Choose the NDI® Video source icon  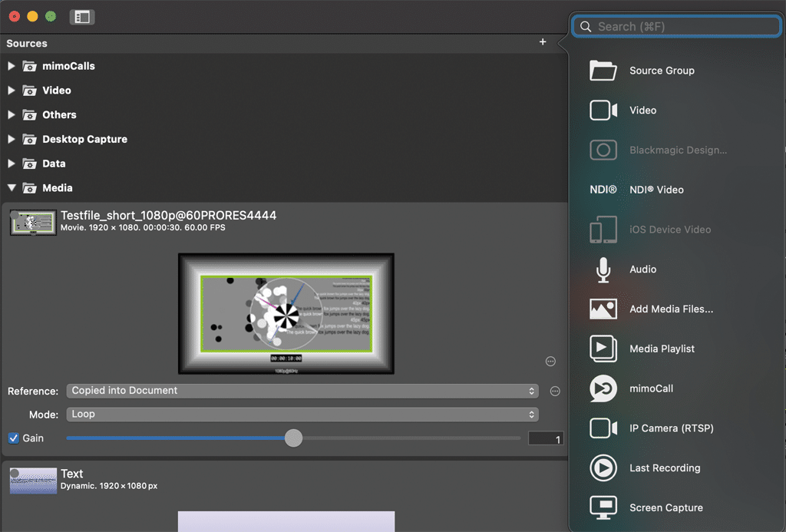point(603,190)
